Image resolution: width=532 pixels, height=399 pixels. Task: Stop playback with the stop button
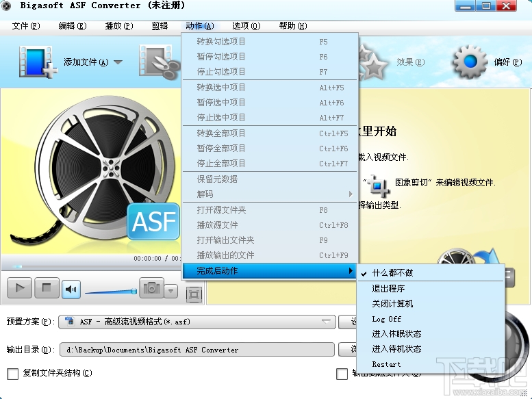point(46,288)
